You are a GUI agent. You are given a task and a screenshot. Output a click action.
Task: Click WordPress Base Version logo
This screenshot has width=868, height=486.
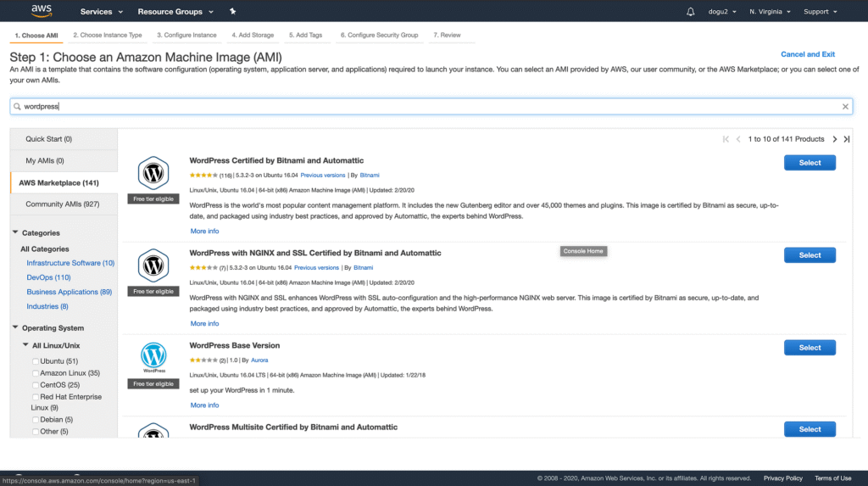pyautogui.click(x=153, y=357)
